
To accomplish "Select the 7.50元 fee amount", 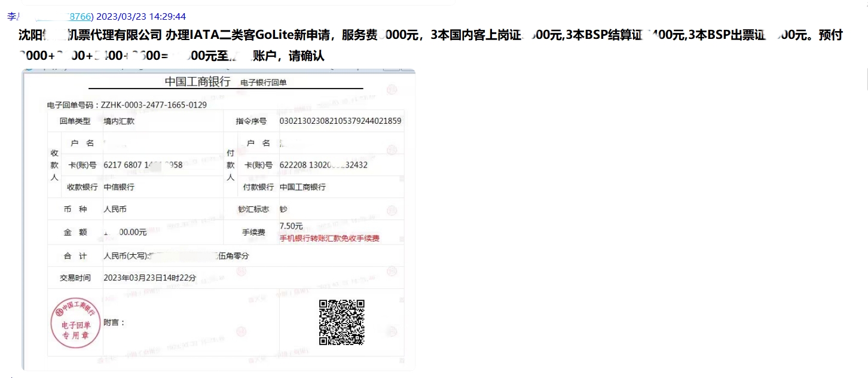I will click(291, 226).
